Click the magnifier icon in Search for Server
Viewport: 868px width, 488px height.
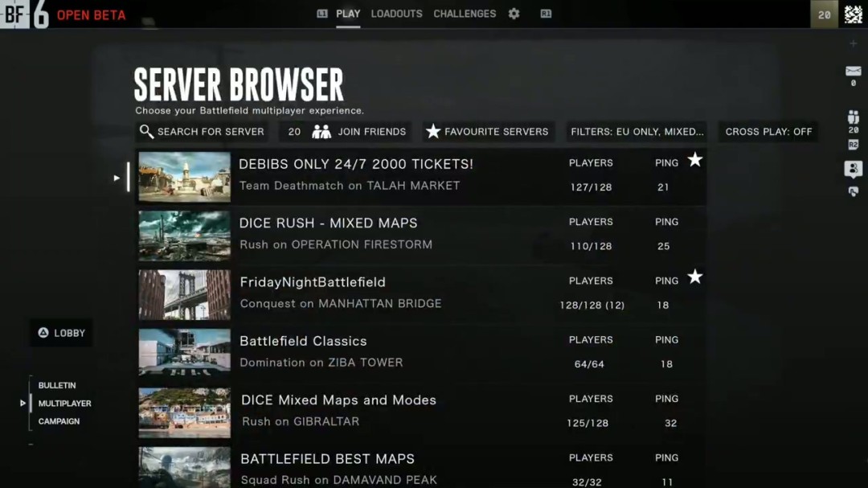(146, 132)
